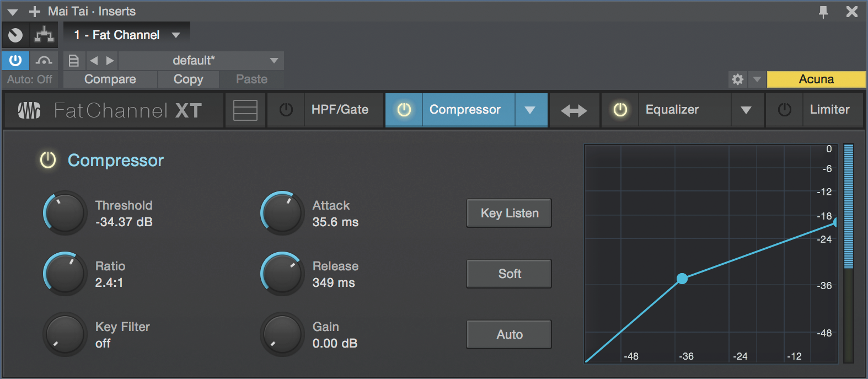Switch to the HPF/Gate tab
Image resolution: width=868 pixels, height=379 pixels.
pyautogui.click(x=344, y=110)
